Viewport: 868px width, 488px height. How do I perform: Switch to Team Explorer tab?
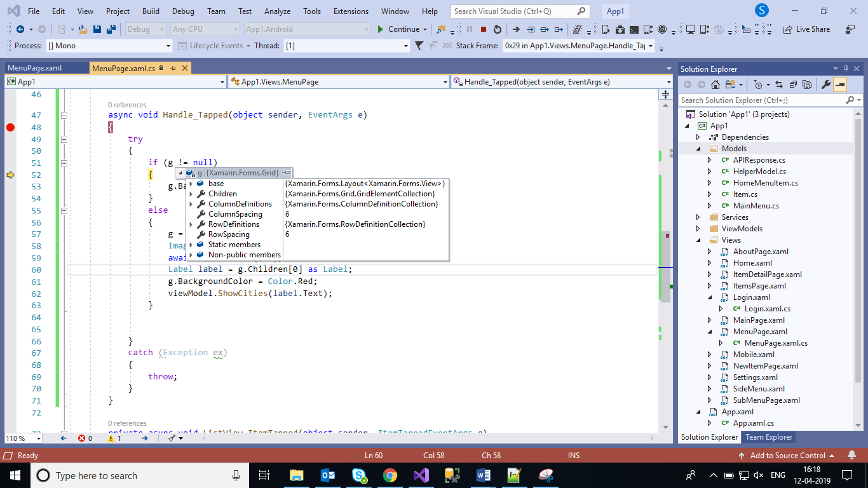tap(769, 437)
